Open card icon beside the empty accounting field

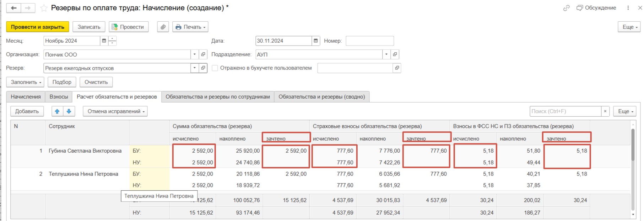coord(397,68)
